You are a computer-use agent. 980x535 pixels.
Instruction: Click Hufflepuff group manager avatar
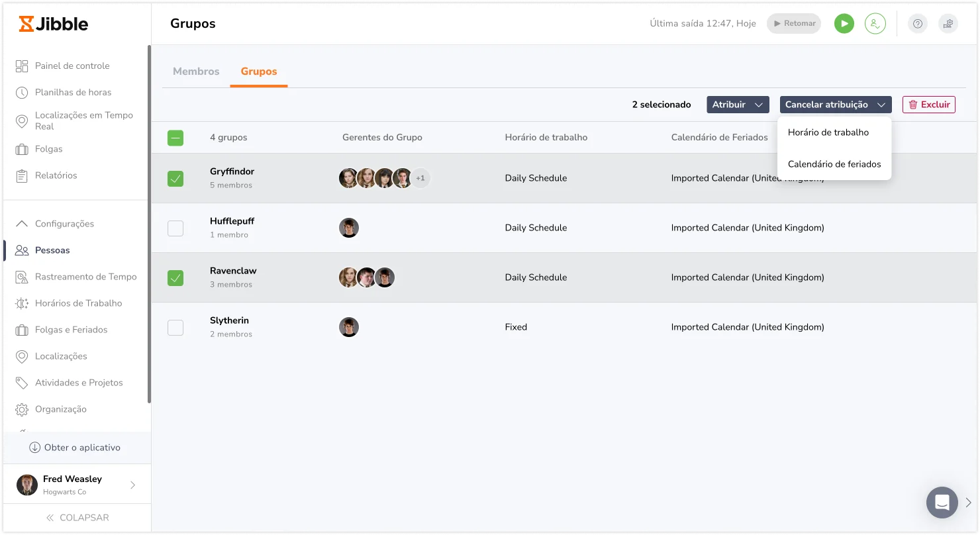[349, 228]
